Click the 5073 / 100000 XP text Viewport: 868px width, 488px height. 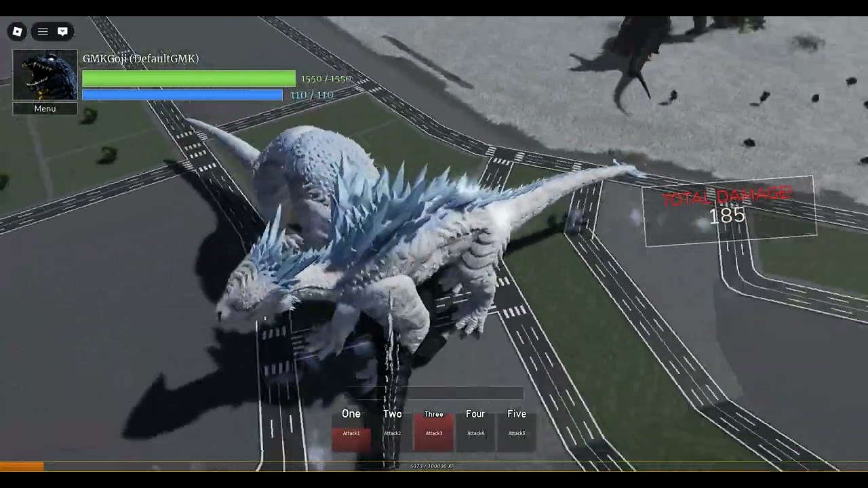pos(433,466)
